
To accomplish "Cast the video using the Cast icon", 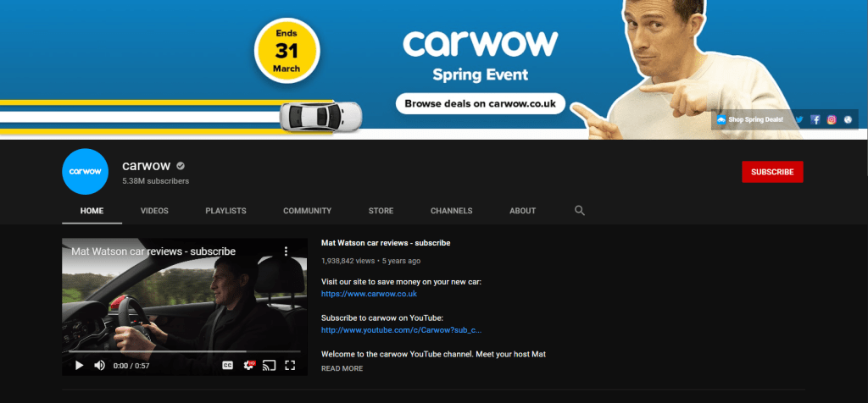I will 270,365.
